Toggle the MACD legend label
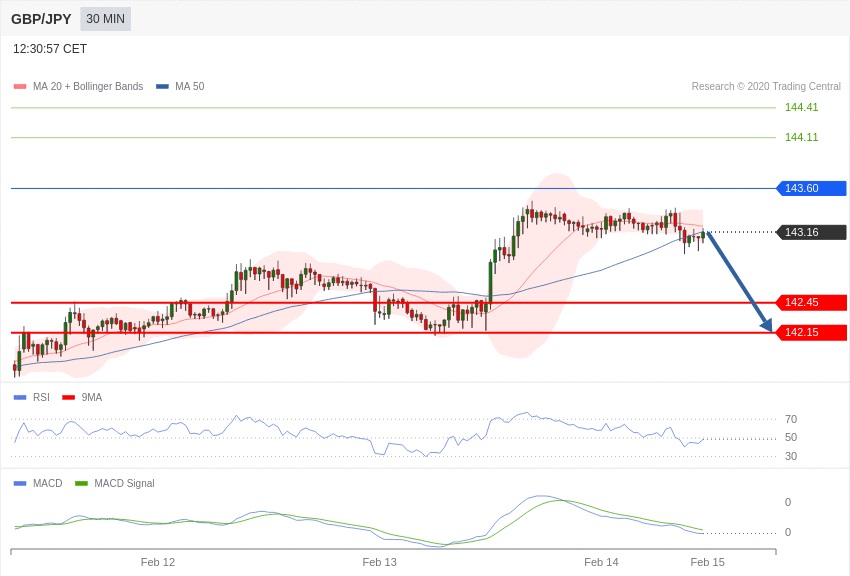This screenshot has width=850, height=576. 48,483
